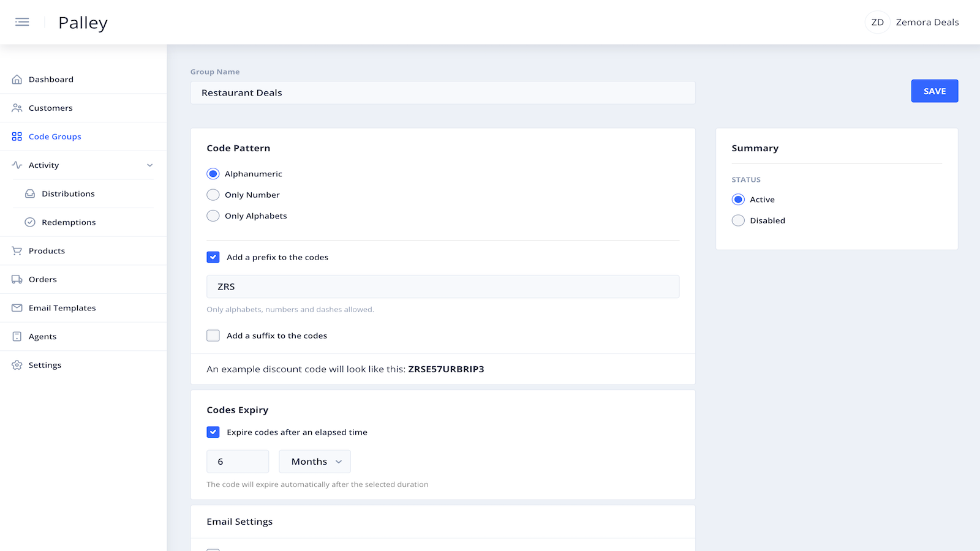Set status to Active
Image resolution: width=980 pixels, height=551 pixels.
click(x=739, y=200)
